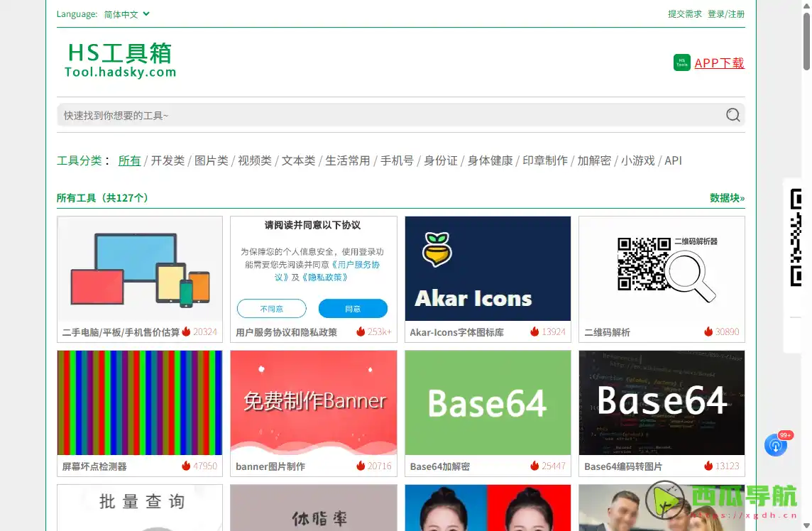Select the 所有 category tab
This screenshot has width=812, height=531.
129,160
